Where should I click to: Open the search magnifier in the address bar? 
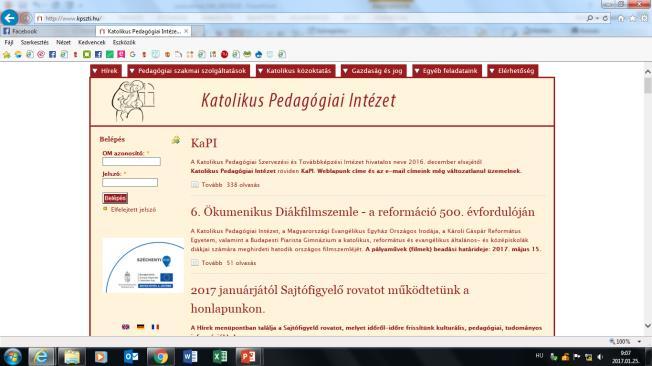pos(590,18)
